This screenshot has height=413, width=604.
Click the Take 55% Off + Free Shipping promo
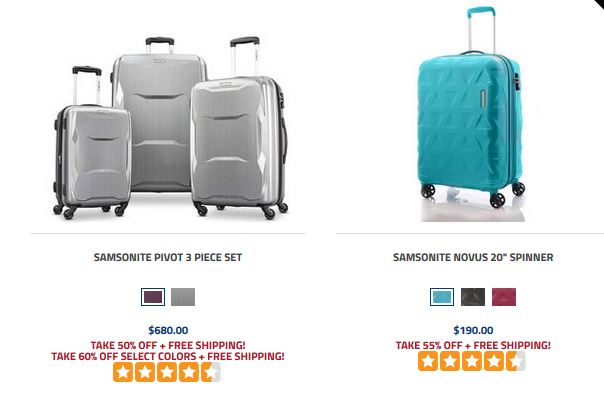pyautogui.click(x=473, y=345)
